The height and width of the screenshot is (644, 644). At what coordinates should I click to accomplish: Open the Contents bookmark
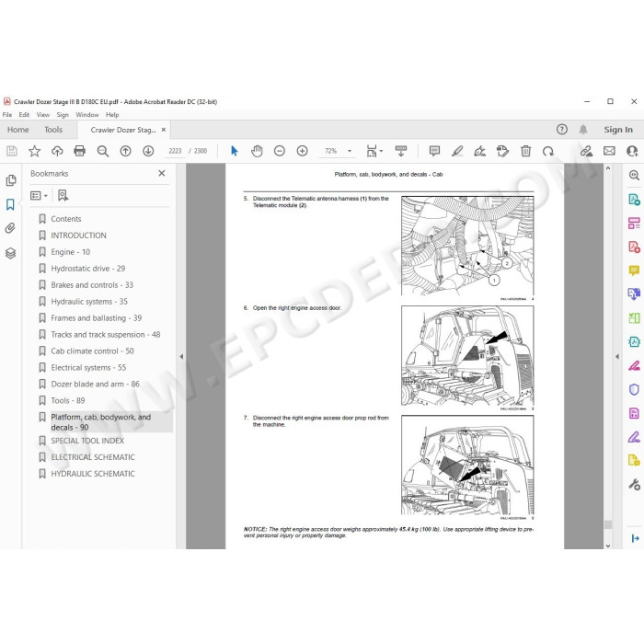point(66,219)
